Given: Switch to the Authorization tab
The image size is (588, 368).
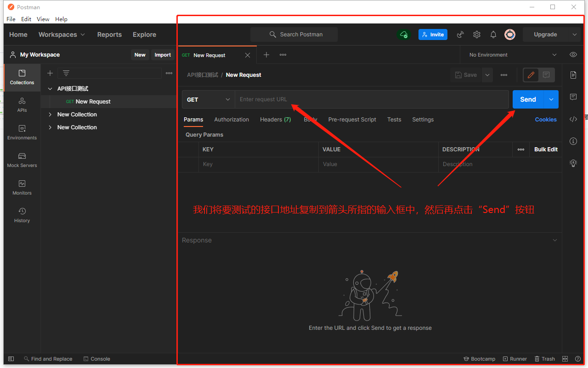Looking at the screenshot, I should (x=232, y=120).
